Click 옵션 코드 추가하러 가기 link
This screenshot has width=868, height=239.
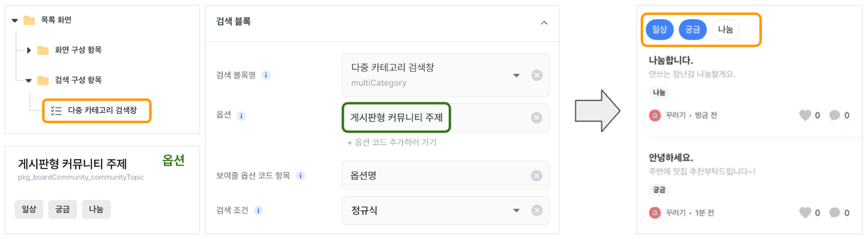click(x=392, y=142)
